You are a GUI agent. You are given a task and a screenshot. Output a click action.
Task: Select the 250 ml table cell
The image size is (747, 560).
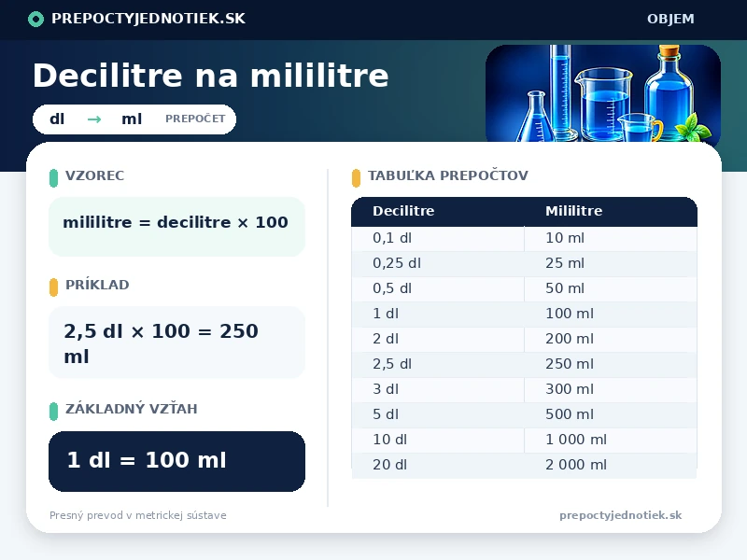coord(611,364)
